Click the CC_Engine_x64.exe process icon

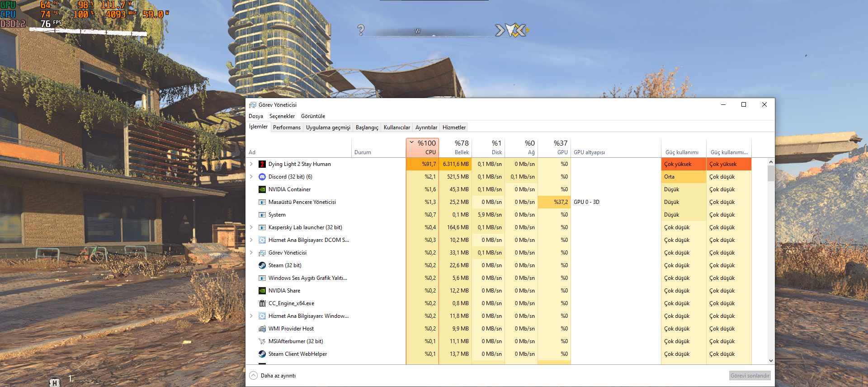point(262,303)
